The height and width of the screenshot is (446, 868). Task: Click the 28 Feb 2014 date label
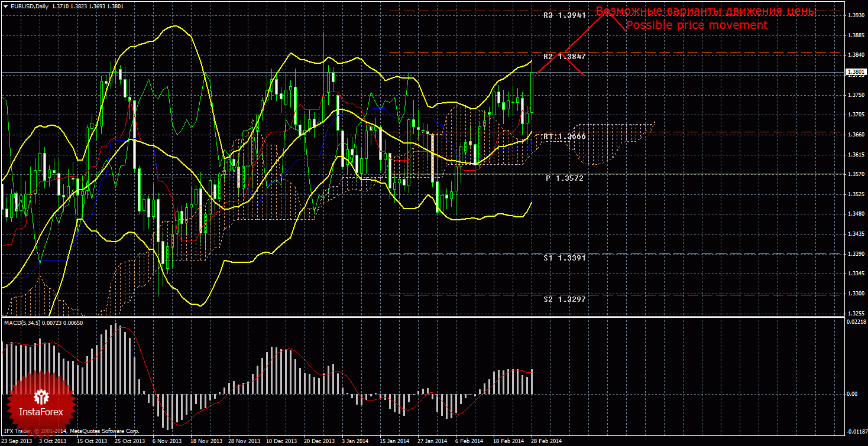tap(546, 441)
